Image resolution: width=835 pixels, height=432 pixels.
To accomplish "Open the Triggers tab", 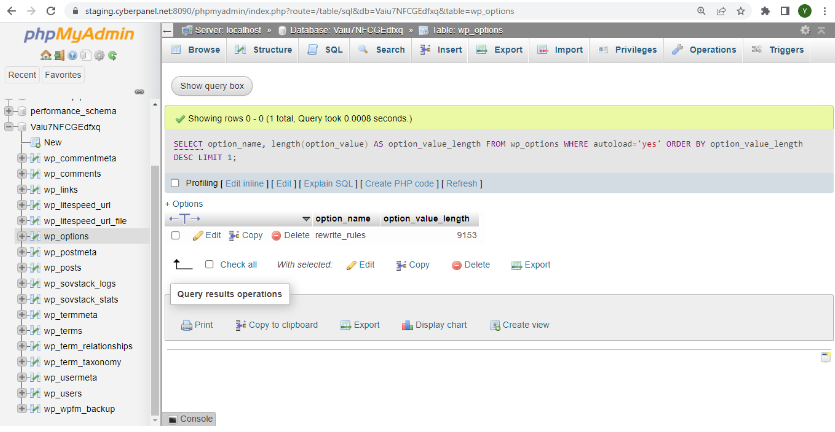I will click(x=777, y=50).
